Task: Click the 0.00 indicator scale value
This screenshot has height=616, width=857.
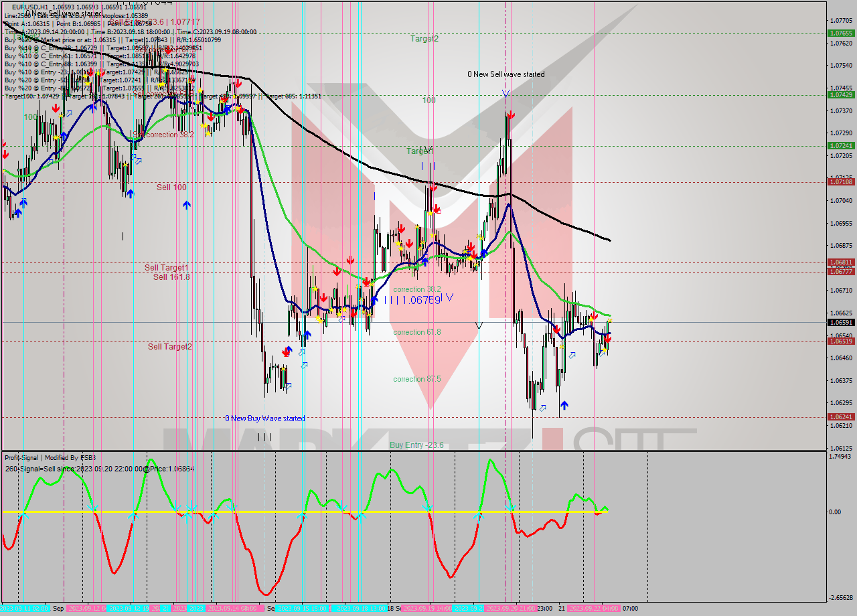Action: pyautogui.click(x=836, y=512)
